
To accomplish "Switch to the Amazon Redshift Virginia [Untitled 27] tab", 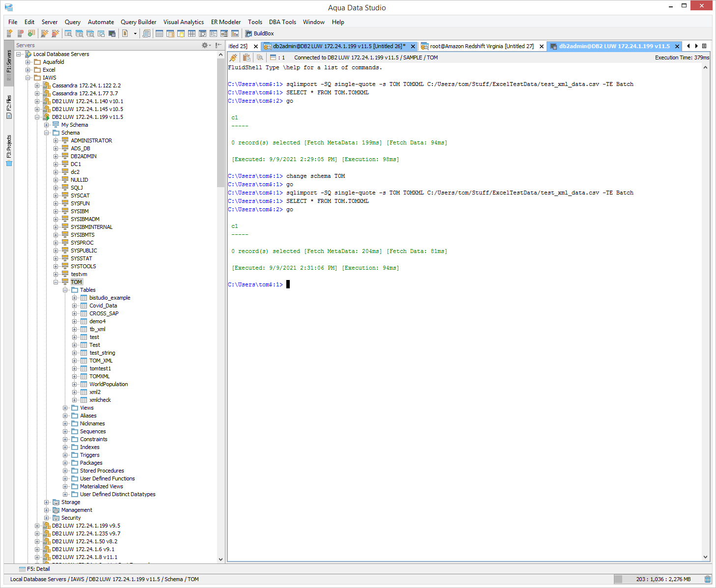I will pyautogui.click(x=482, y=46).
